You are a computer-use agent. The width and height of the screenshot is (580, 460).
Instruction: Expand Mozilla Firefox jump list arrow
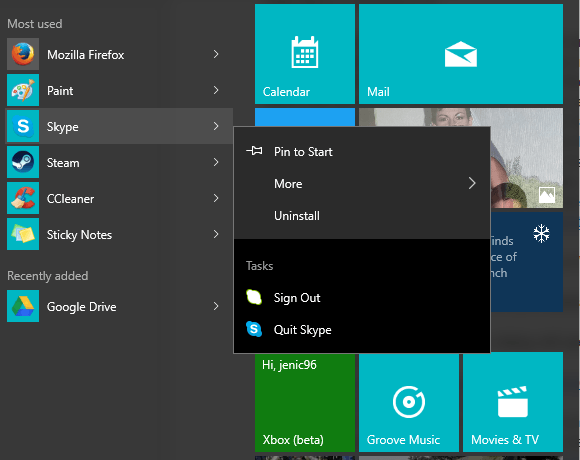(x=216, y=54)
